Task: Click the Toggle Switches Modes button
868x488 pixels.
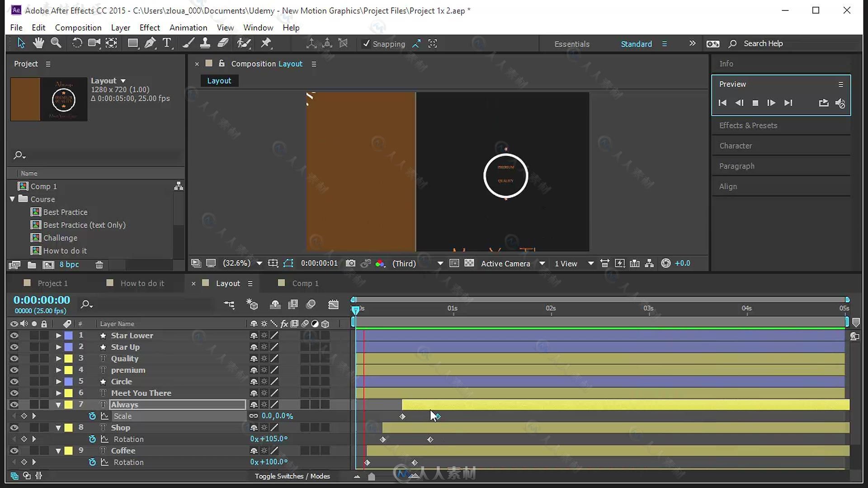Action: [292, 475]
